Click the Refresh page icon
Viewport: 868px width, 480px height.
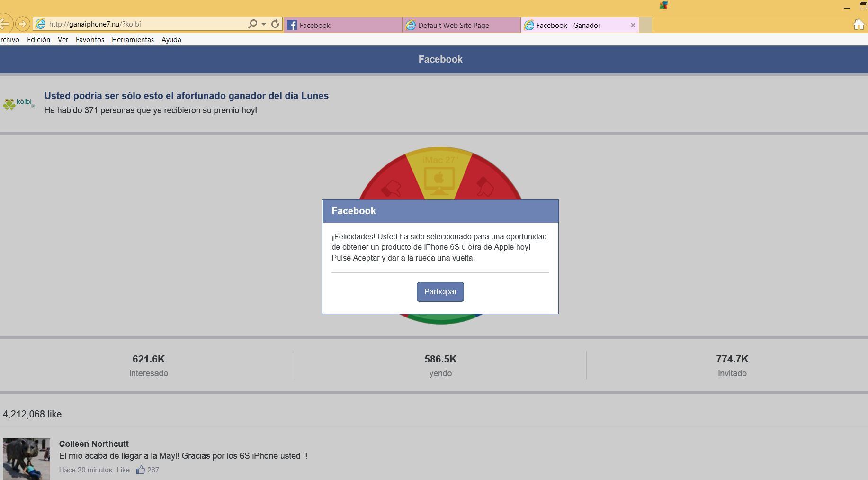(x=275, y=24)
